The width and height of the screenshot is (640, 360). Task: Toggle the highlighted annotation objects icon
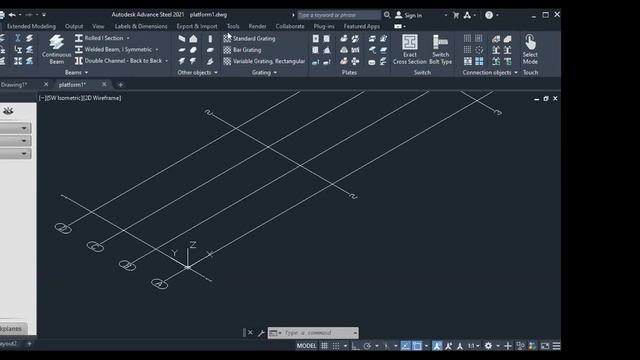[x=437, y=346]
